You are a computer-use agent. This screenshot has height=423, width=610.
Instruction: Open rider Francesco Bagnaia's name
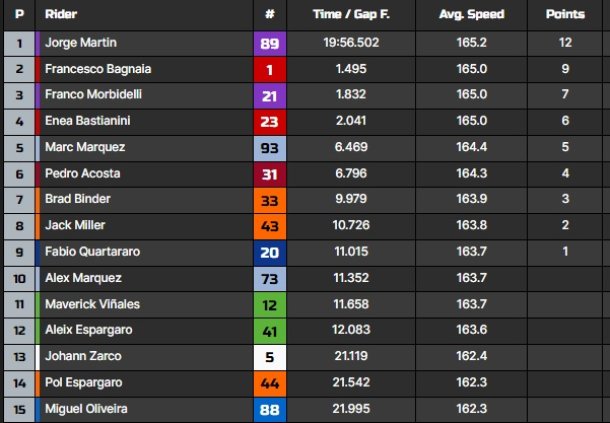(98, 69)
